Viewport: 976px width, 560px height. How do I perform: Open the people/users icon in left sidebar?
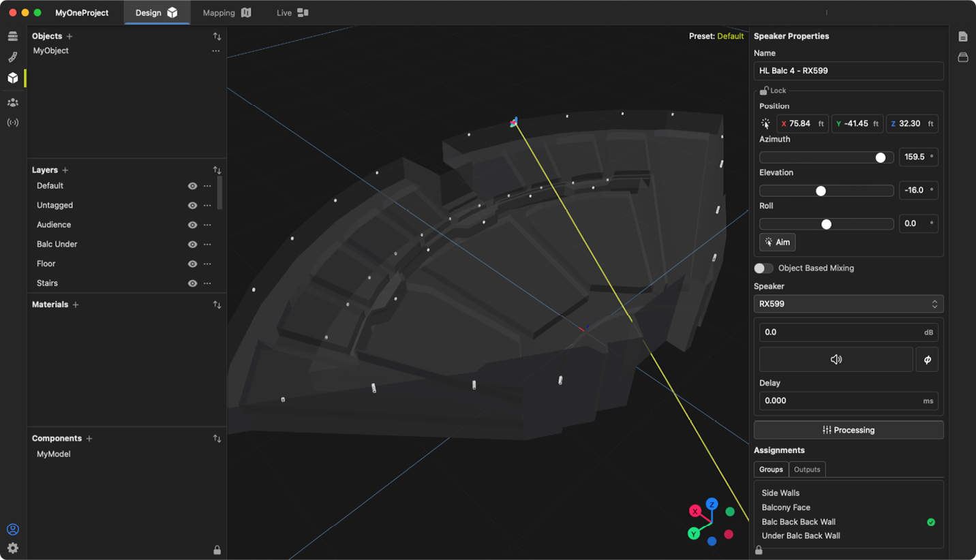[x=12, y=102]
